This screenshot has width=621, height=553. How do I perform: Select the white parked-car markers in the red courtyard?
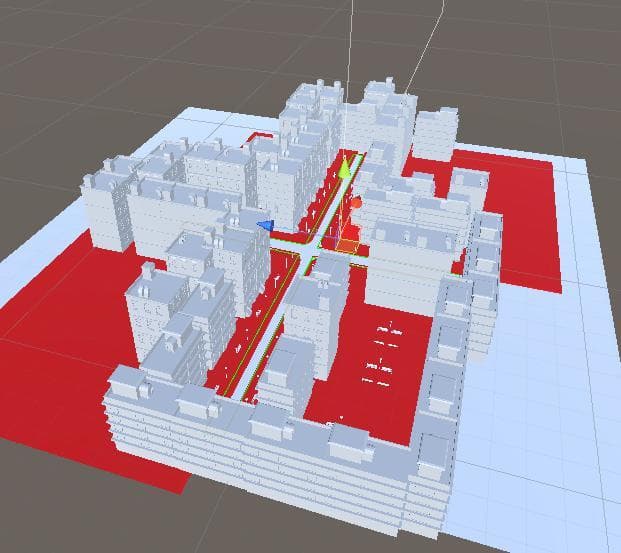[384, 355]
